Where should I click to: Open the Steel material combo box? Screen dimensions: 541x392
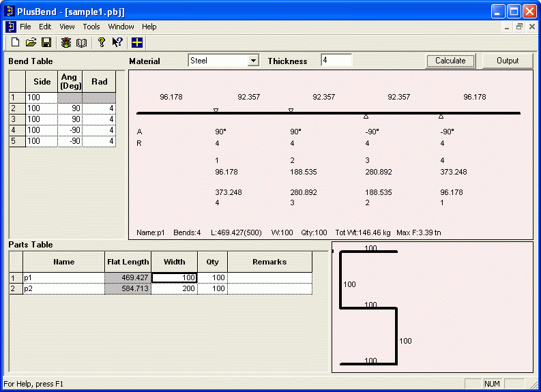pyautogui.click(x=218, y=61)
